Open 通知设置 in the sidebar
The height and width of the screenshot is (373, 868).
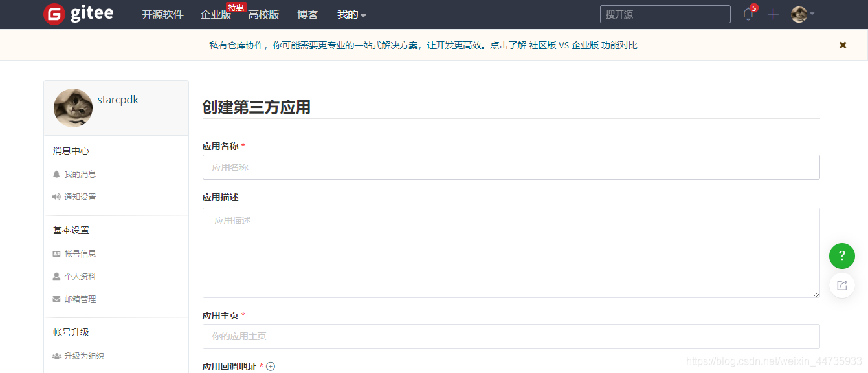tap(80, 197)
